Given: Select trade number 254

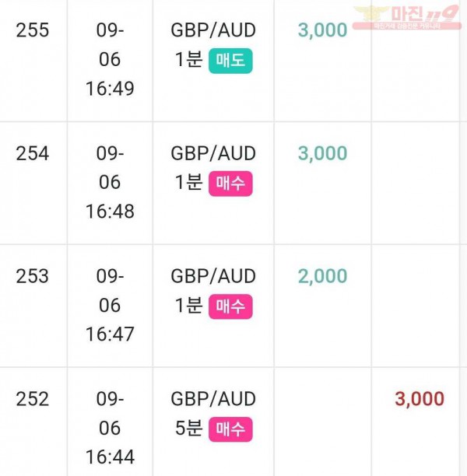Looking at the screenshot, I should pyautogui.click(x=33, y=153).
